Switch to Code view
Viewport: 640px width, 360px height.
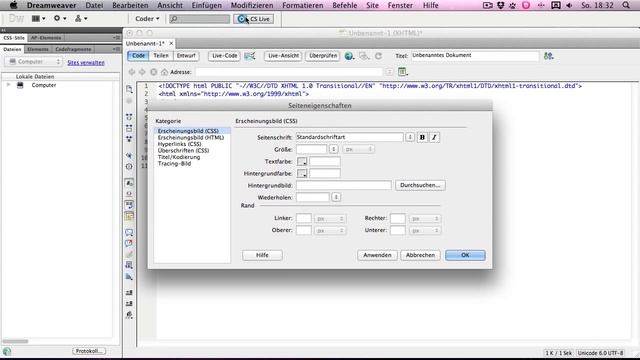(x=138, y=56)
